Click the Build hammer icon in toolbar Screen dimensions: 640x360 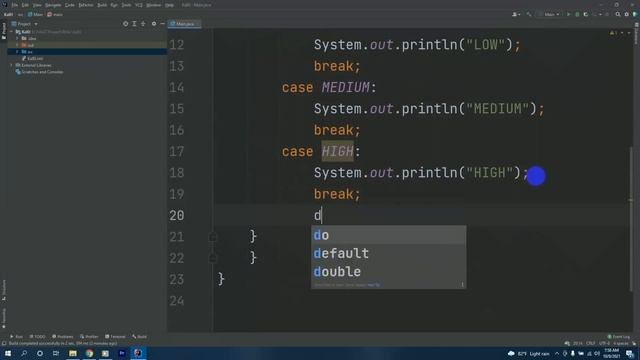click(x=529, y=14)
